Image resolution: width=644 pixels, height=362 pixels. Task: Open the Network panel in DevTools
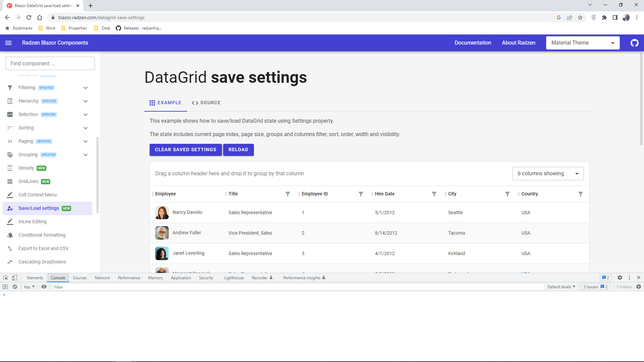click(x=102, y=278)
